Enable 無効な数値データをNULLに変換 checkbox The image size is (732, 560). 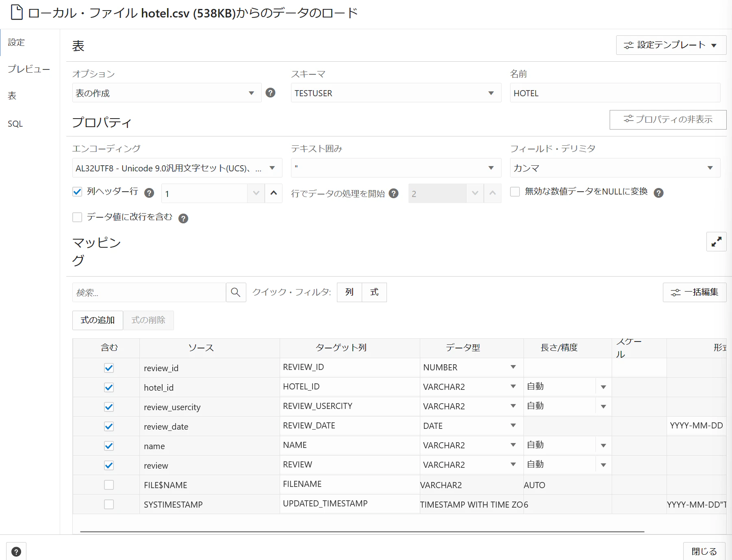coord(515,192)
